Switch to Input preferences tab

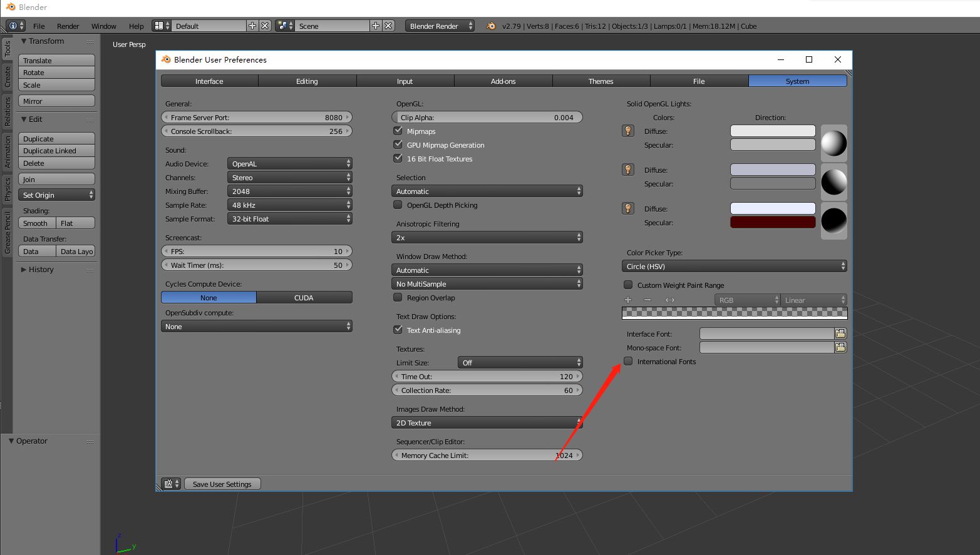coord(405,81)
